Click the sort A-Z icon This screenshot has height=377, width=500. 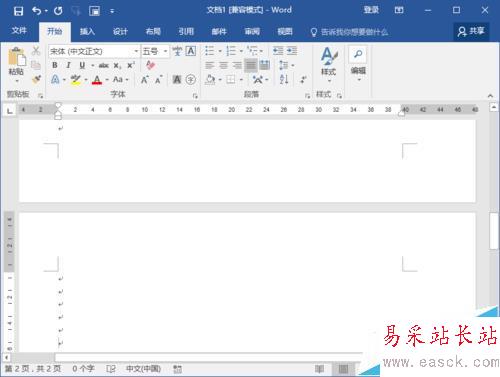(x=284, y=80)
